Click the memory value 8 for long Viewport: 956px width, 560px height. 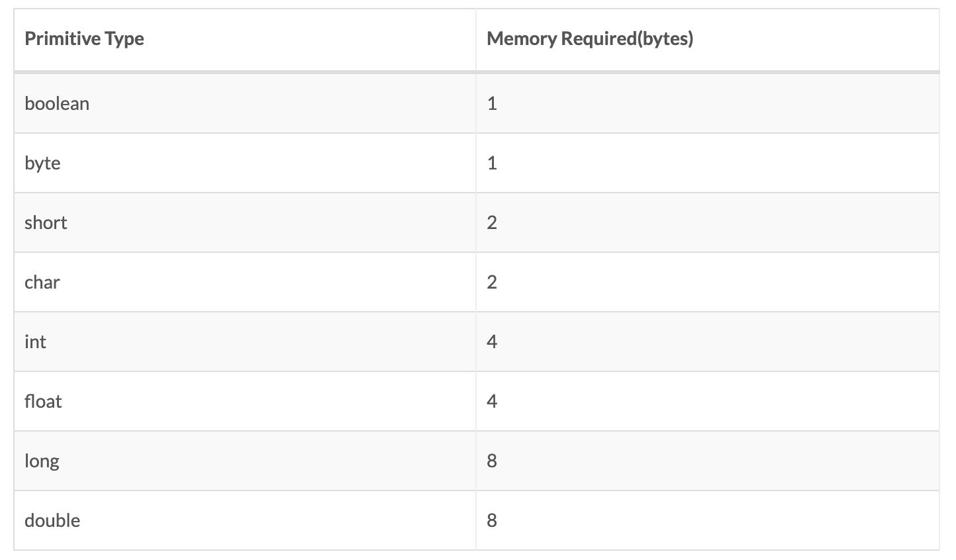(492, 461)
